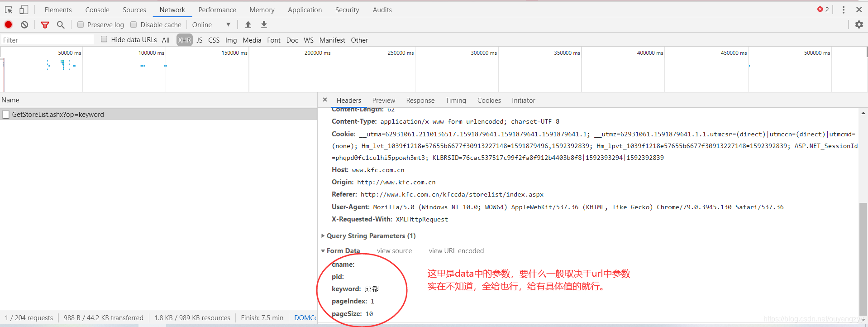Click the Referer header value
Viewport: 868px width, 327px height.
click(x=452, y=195)
